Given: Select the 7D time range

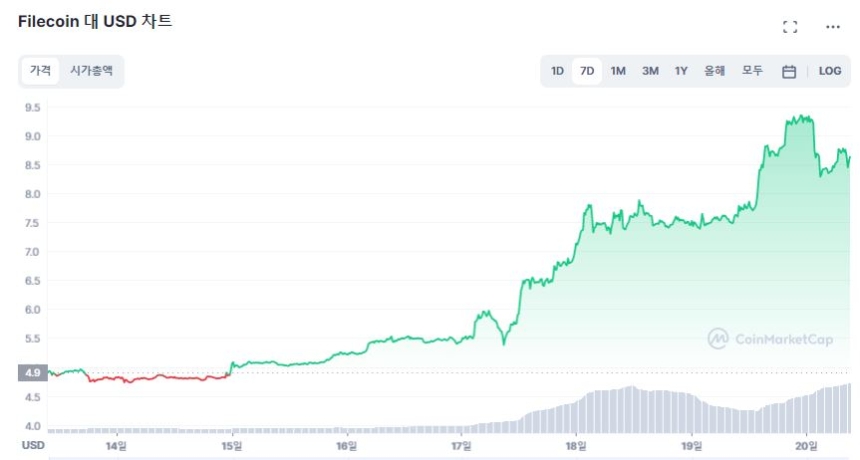Looking at the screenshot, I should [x=587, y=71].
